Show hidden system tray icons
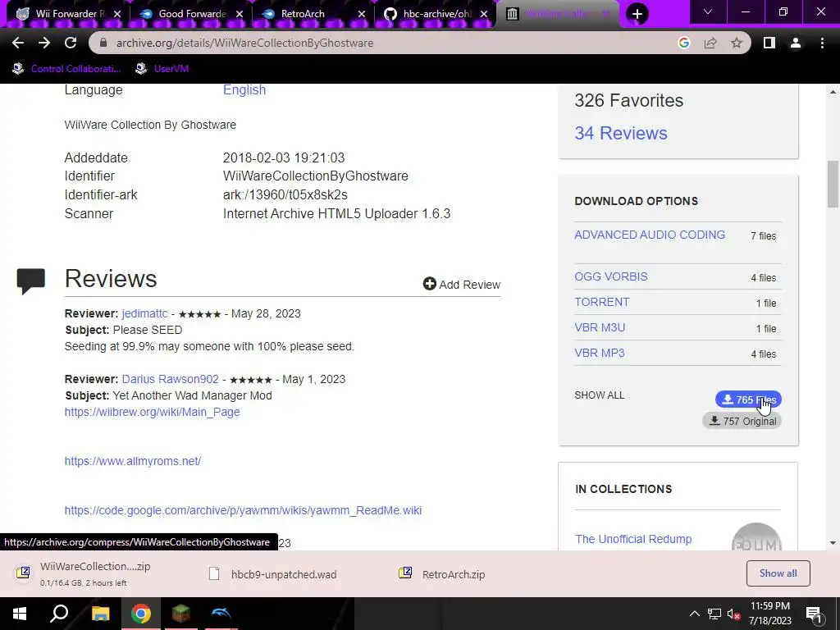840x630 pixels. click(x=694, y=614)
